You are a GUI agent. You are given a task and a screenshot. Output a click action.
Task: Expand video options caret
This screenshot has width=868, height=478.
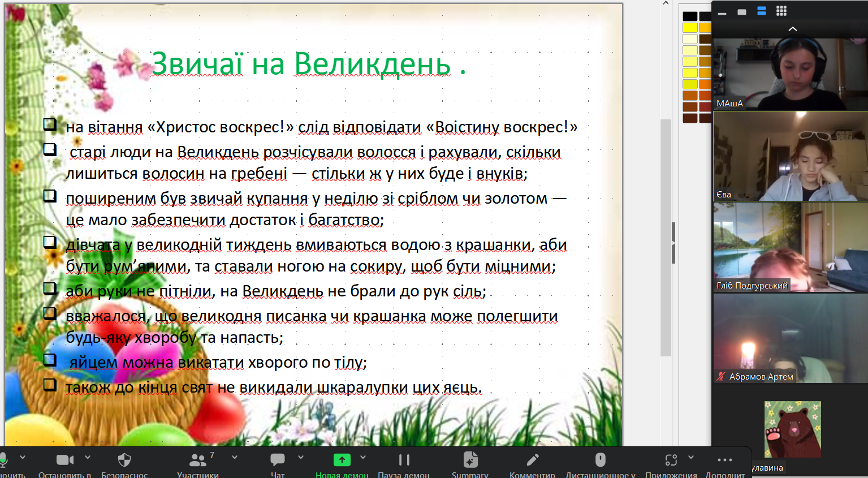[88, 457]
